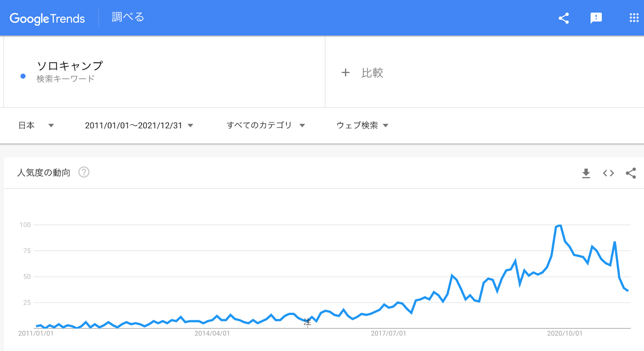Share the interest-over-time chart
This screenshot has width=644, height=351.
631,173
